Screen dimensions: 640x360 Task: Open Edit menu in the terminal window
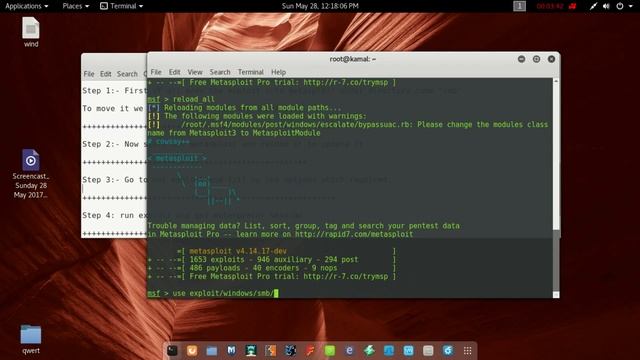(x=174, y=72)
